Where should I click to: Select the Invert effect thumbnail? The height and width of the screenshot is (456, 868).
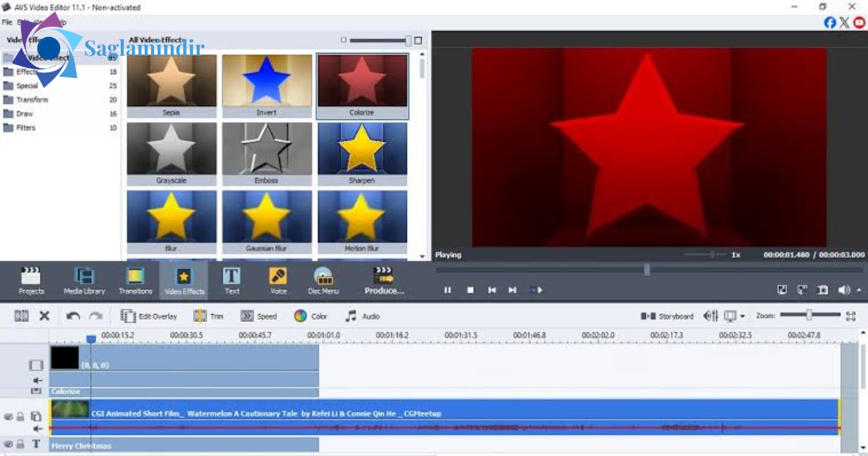coord(267,85)
